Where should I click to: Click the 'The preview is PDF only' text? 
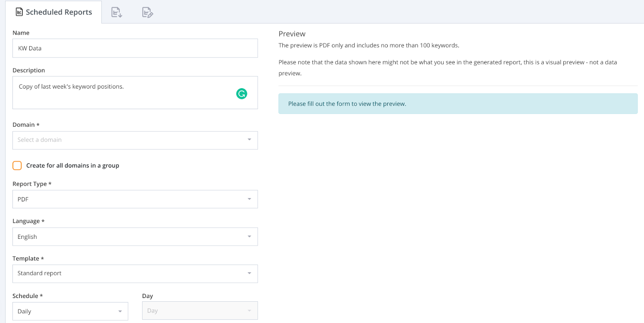369,46
